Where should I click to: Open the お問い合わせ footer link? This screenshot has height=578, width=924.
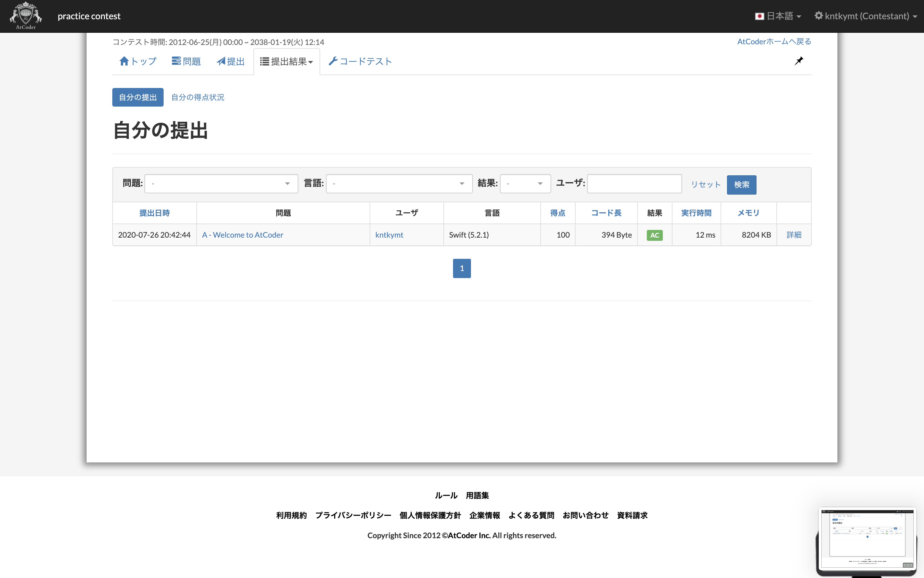(x=585, y=516)
